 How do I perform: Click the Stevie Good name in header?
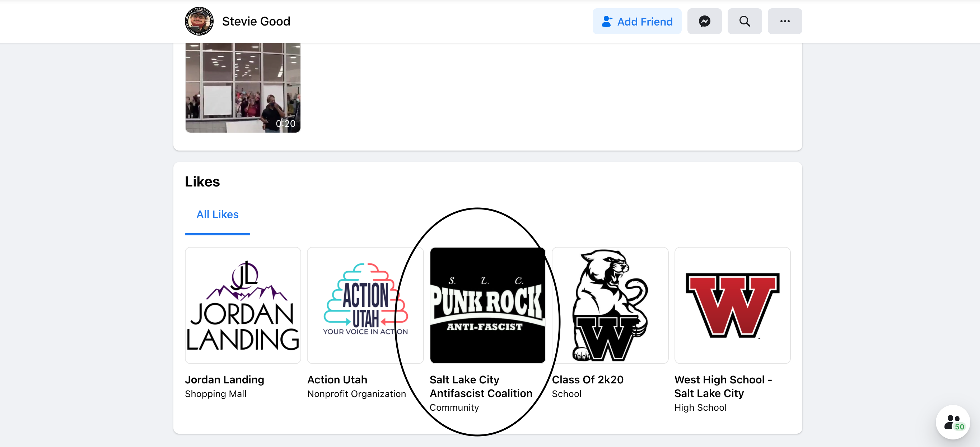tap(256, 21)
